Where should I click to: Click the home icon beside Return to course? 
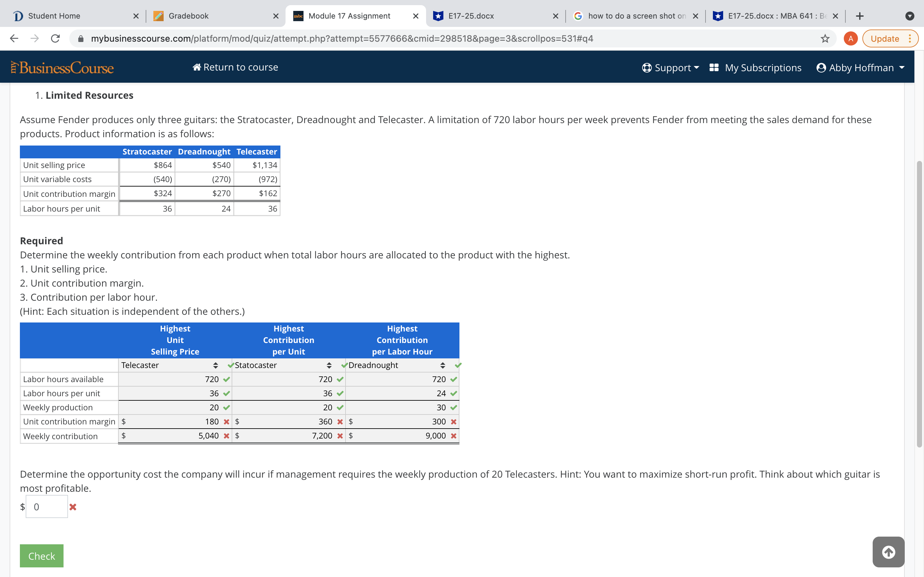(x=197, y=67)
